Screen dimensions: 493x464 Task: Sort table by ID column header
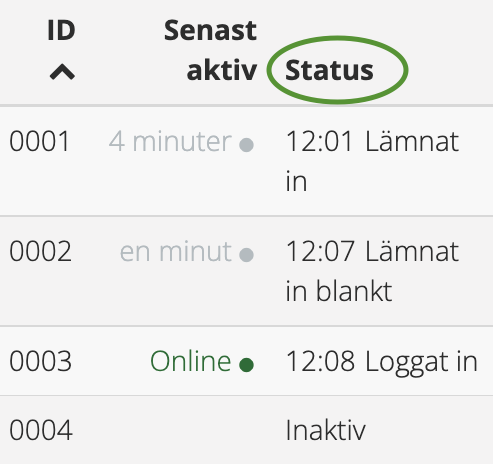[x=61, y=30]
